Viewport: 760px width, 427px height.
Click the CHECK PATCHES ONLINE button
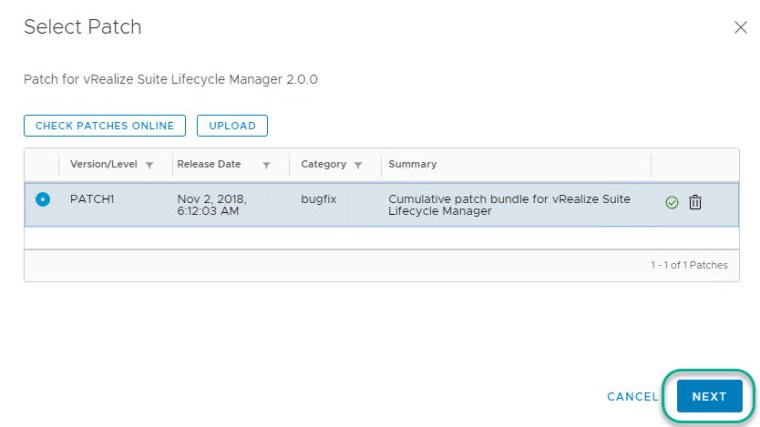click(x=105, y=126)
